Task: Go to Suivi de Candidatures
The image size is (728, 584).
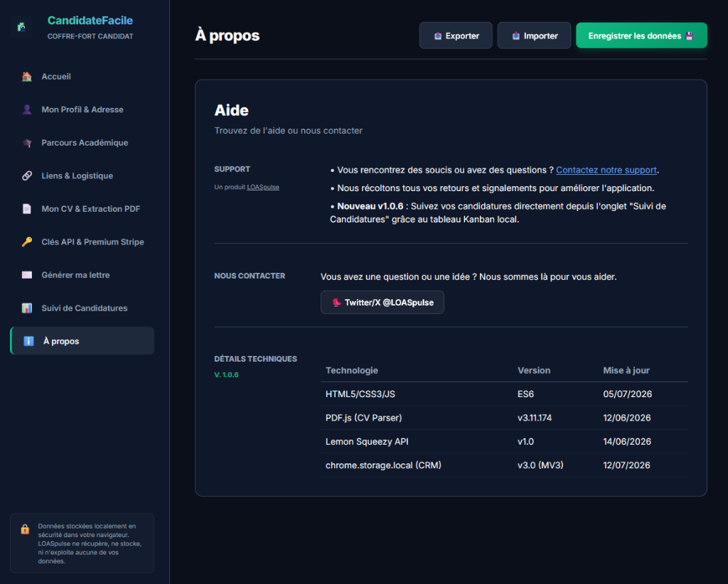Action: (x=82, y=308)
